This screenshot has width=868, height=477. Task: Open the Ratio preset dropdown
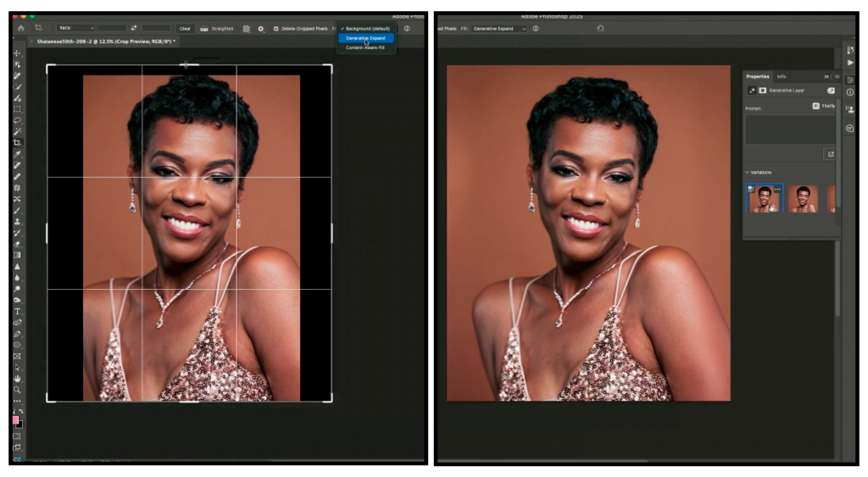click(x=75, y=28)
